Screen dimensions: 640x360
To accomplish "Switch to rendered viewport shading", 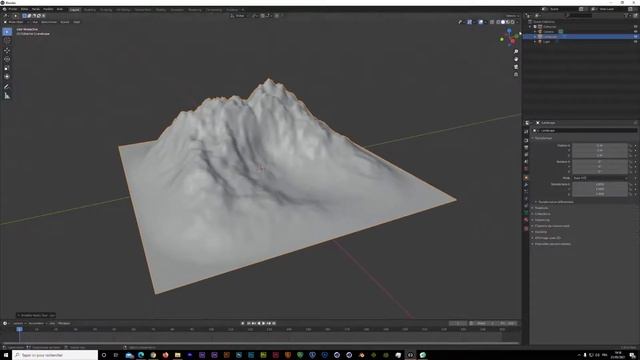I will pyautogui.click(x=513, y=22).
